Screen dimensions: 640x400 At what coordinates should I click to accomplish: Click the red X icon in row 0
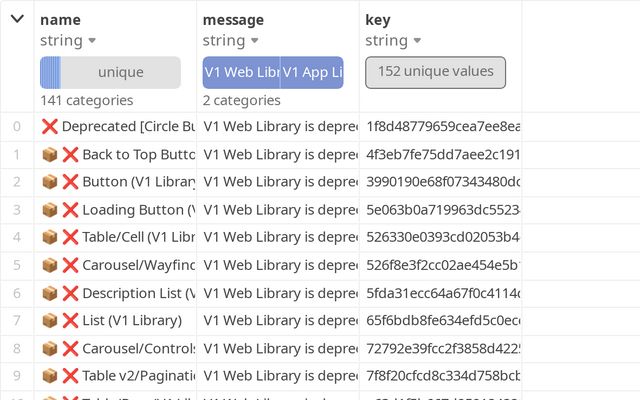[x=49, y=127]
